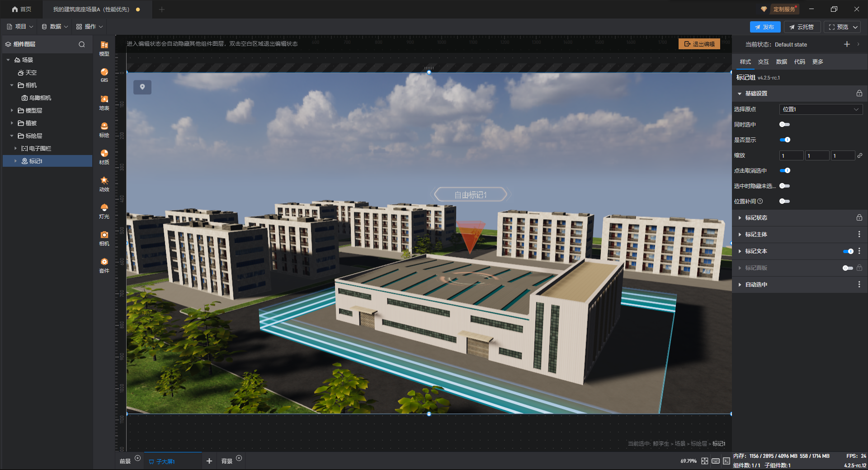Open the 灯光 (lighting) tool icon

click(104, 211)
